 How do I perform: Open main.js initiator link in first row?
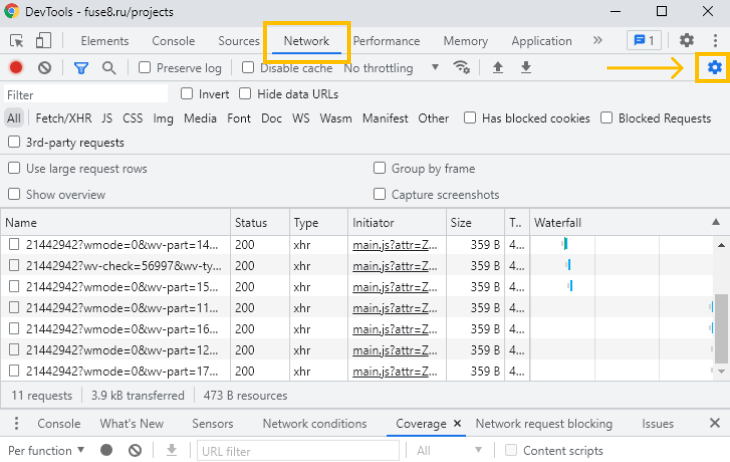[x=394, y=244]
